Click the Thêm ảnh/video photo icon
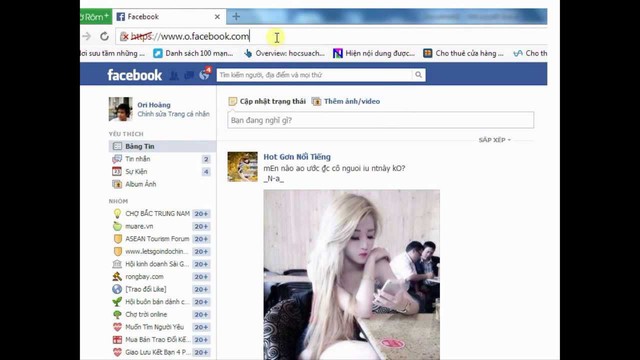The width and height of the screenshot is (640, 360). point(316,101)
